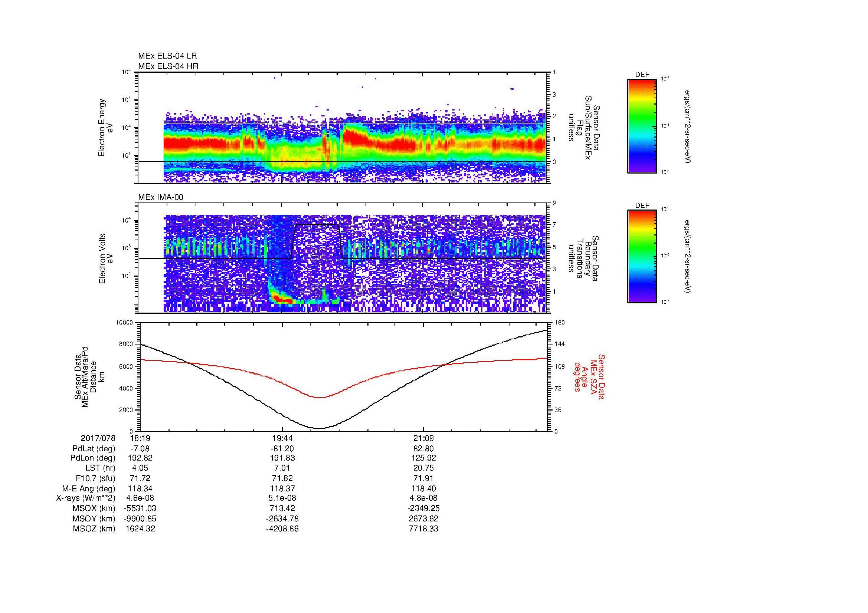The height and width of the screenshot is (613, 868).
Task: Click the F10.7 value '71.82'
Action: (282, 478)
